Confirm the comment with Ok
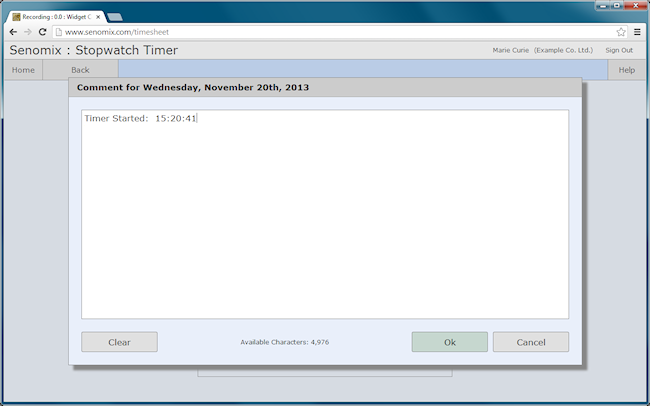650x406 pixels. coord(450,342)
